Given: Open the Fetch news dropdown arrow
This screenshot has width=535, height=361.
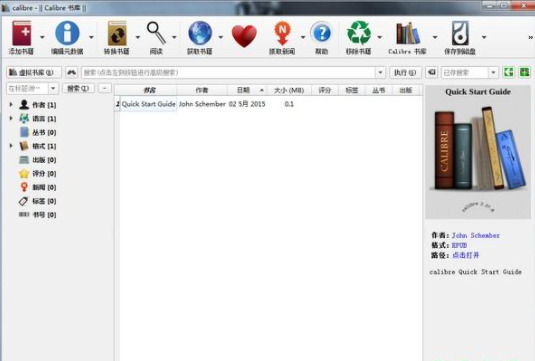Looking at the screenshot, I should pos(303,37).
